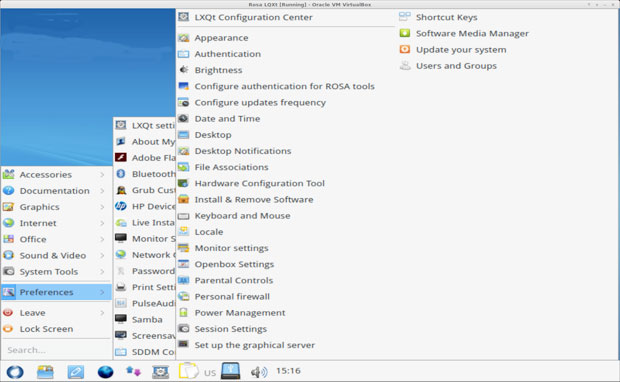Click the Openbox Settings icon

(183, 264)
